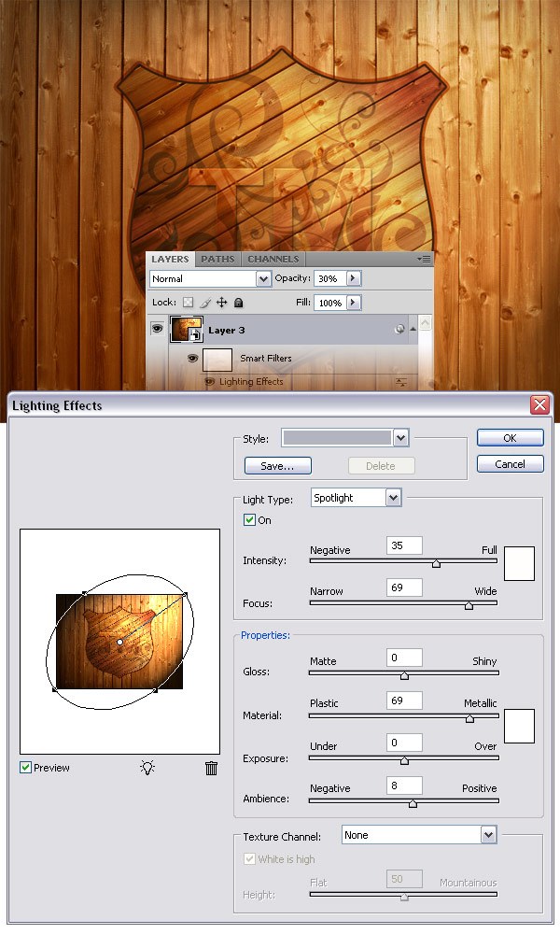Open the Light Type Spotlight dropdown

[393, 498]
